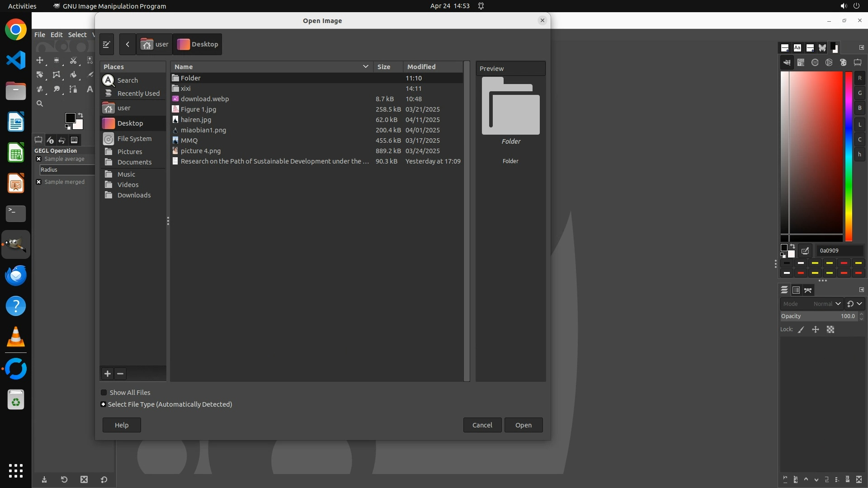Toggle Sample merged checkbox
This screenshot has width=868, height=488.
[x=39, y=182]
